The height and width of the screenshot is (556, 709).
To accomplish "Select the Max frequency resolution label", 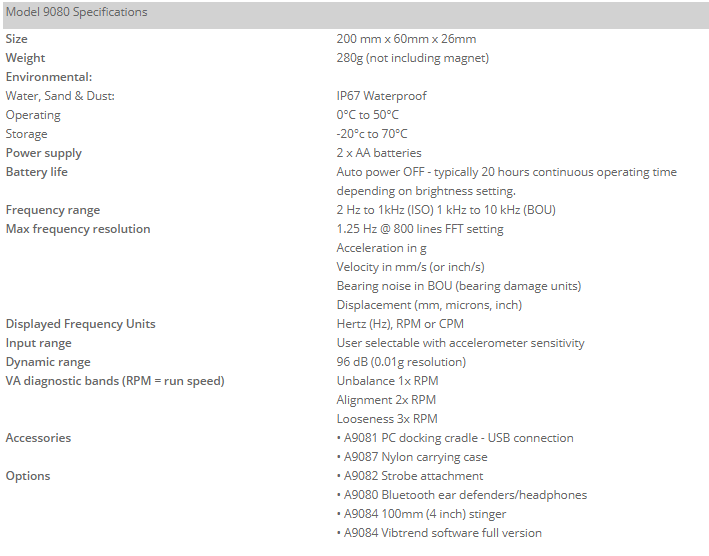I will point(78,229).
